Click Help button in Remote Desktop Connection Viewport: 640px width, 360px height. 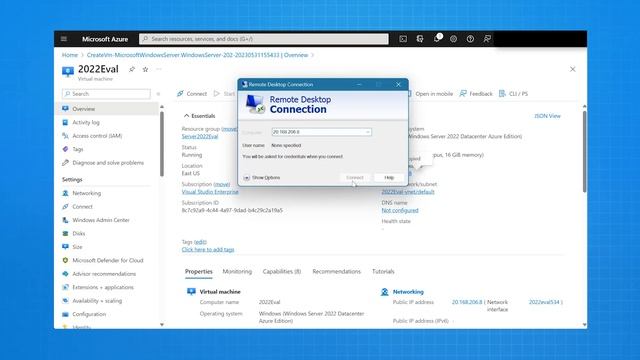click(389, 178)
